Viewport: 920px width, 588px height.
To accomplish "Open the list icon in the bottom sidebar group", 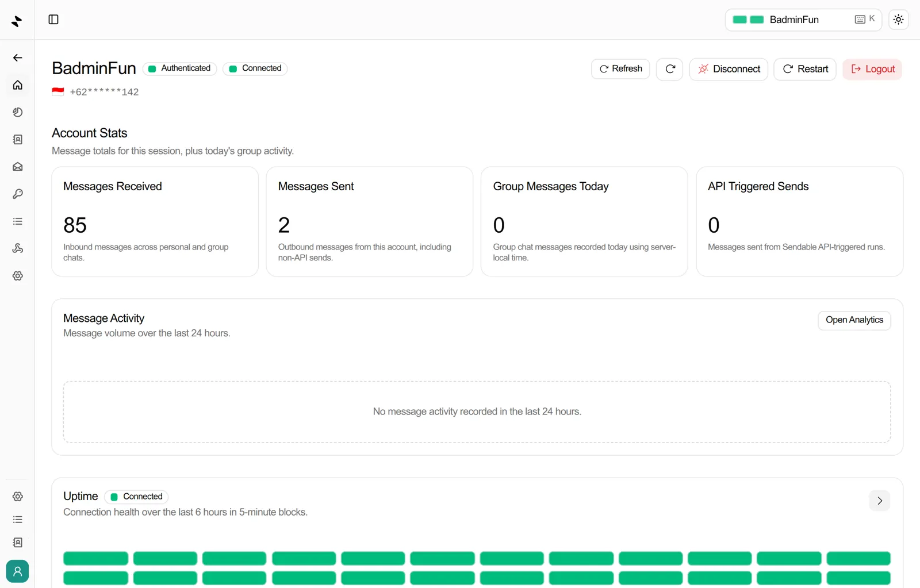I will (x=18, y=520).
